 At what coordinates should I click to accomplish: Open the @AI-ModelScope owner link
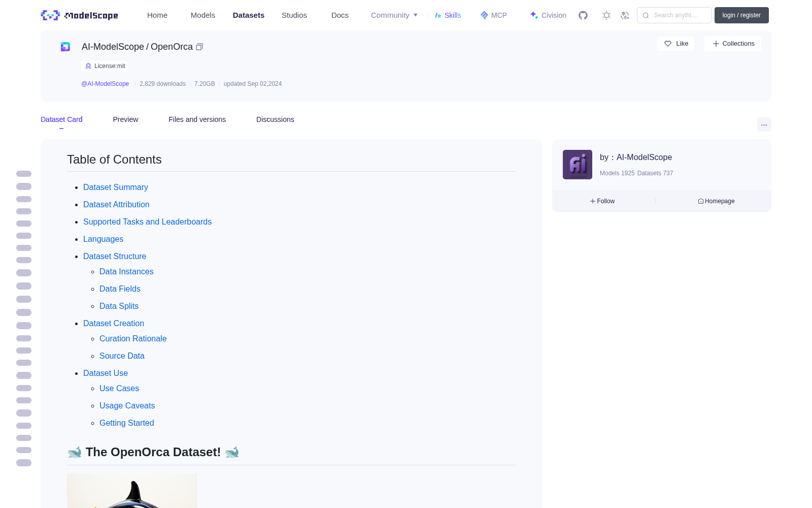105,84
